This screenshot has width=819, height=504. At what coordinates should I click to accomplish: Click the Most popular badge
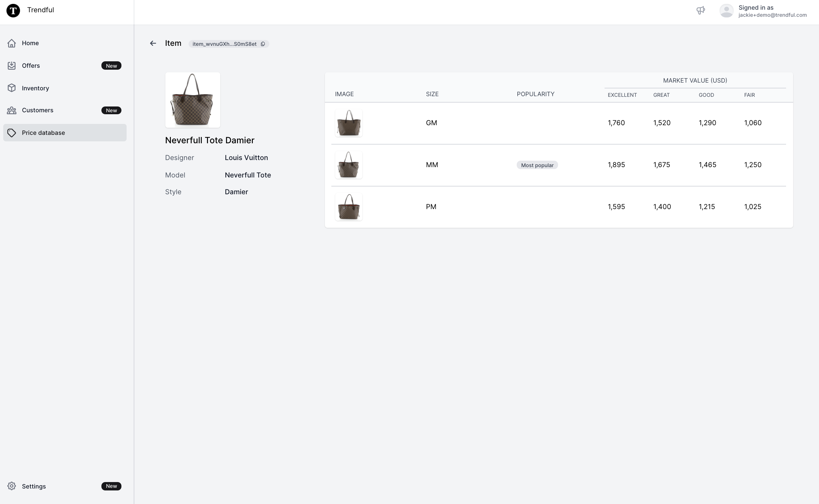(x=537, y=165)
